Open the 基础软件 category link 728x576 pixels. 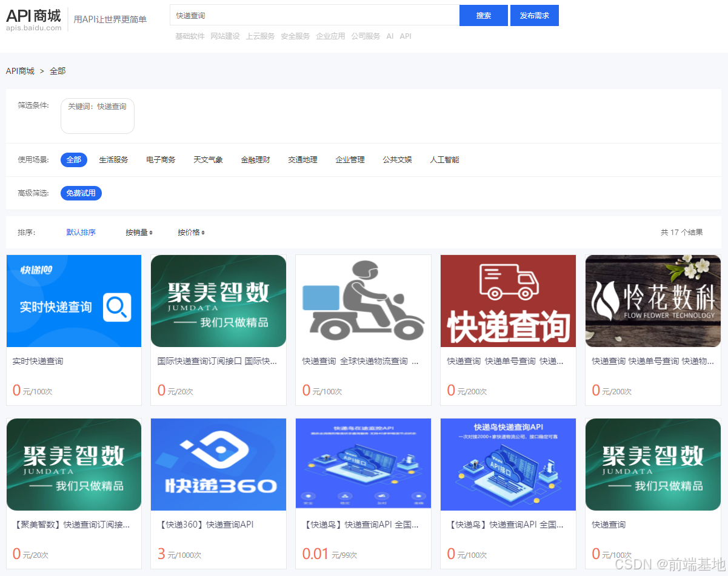point(190,36)
